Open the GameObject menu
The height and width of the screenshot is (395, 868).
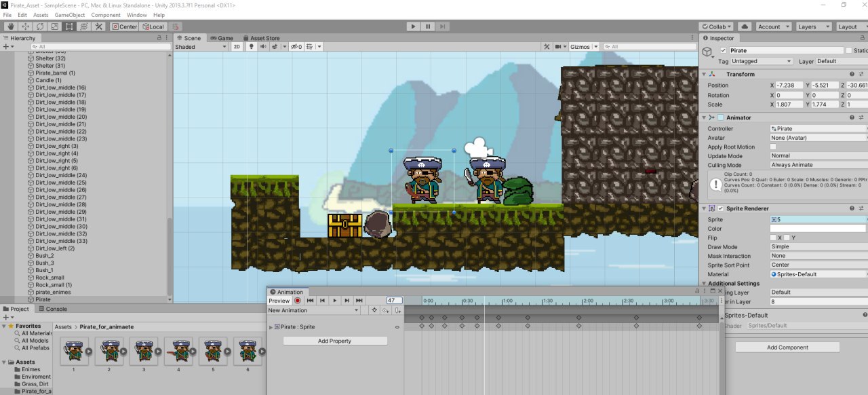coord(70,15)
